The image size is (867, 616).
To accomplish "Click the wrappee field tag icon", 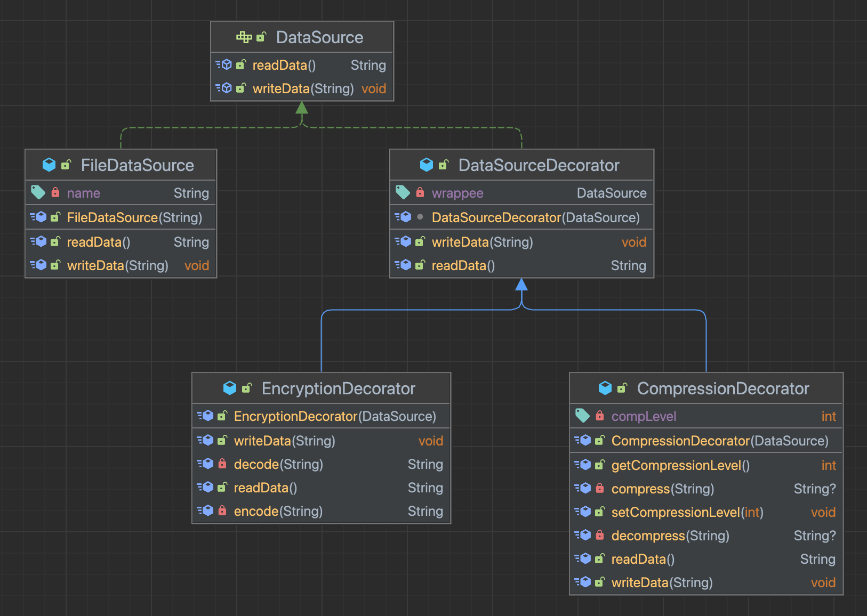I will tap(403, 192).
